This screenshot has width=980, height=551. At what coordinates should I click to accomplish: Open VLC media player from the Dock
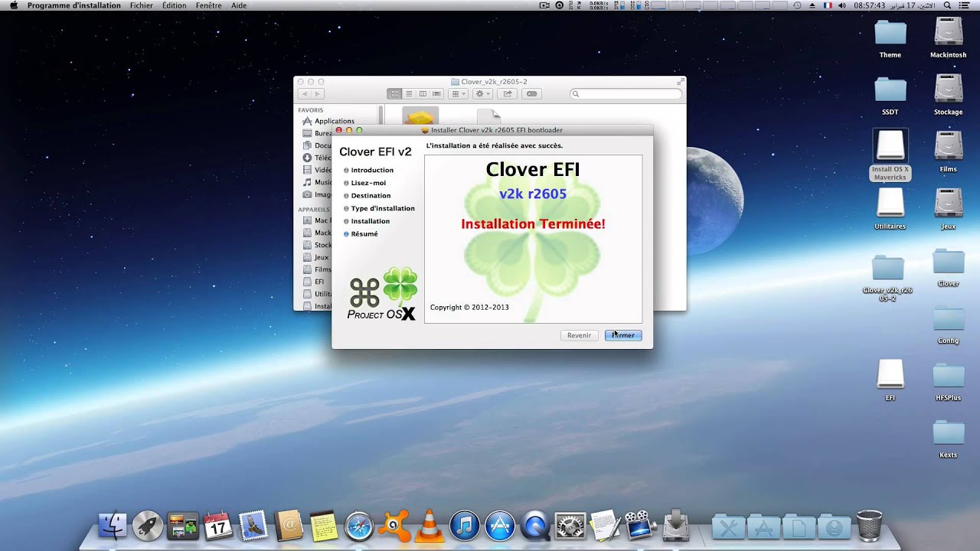tap(430, 526)
